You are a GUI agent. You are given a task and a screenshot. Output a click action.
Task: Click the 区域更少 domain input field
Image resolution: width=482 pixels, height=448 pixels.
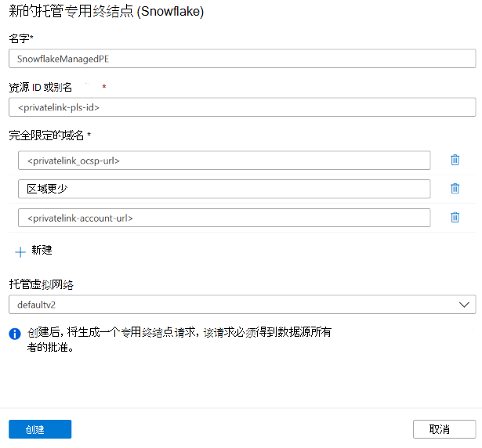pyautogui.click(x=224, y=189)
